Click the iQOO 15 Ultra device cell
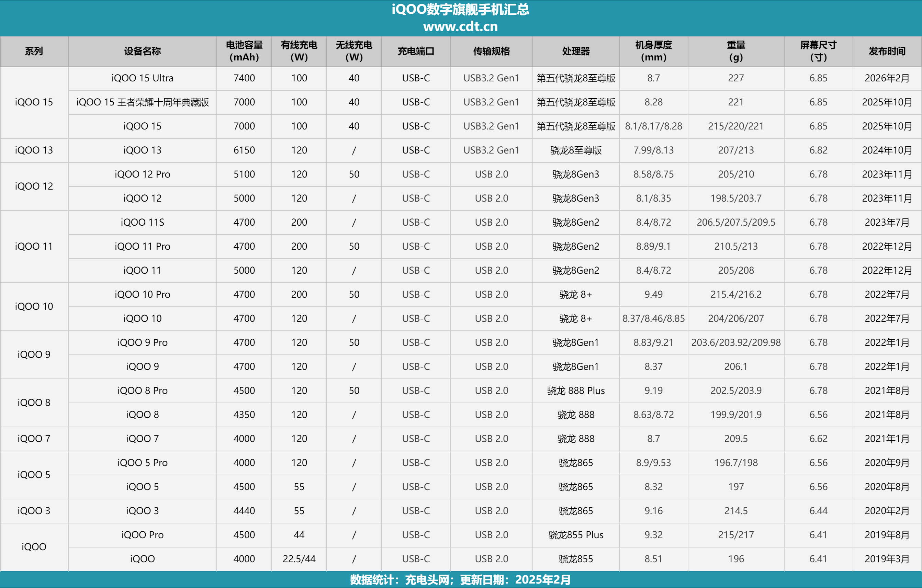Screen dimensions: 922x588 [x=143, y=78]
